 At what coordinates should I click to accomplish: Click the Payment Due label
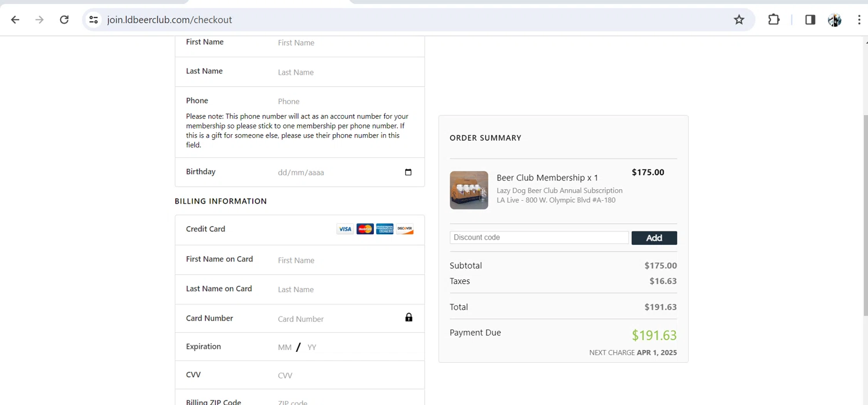click(475, 333)
